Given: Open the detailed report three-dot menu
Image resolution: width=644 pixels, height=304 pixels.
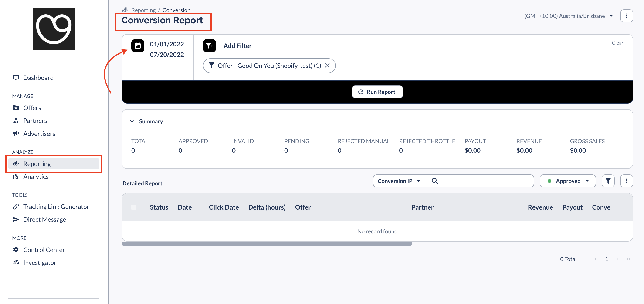Looking at the screenshot, I should click(626, 181).
